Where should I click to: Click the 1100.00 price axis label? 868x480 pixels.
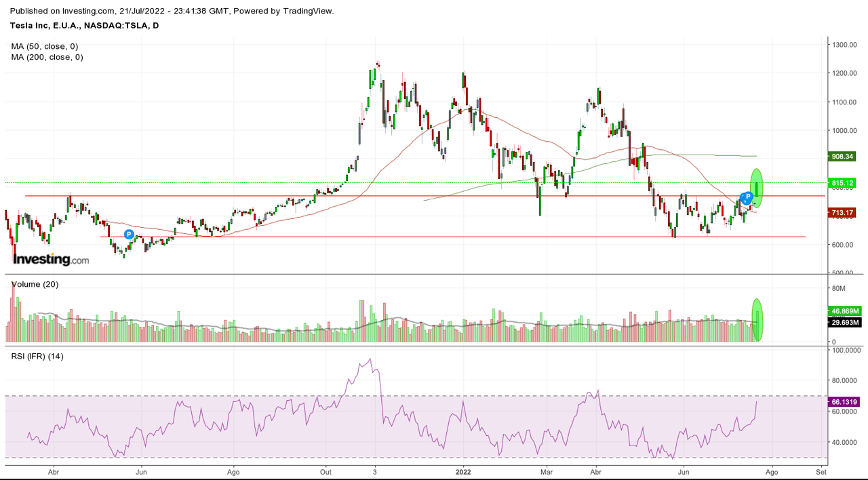[x=845, y=102]
